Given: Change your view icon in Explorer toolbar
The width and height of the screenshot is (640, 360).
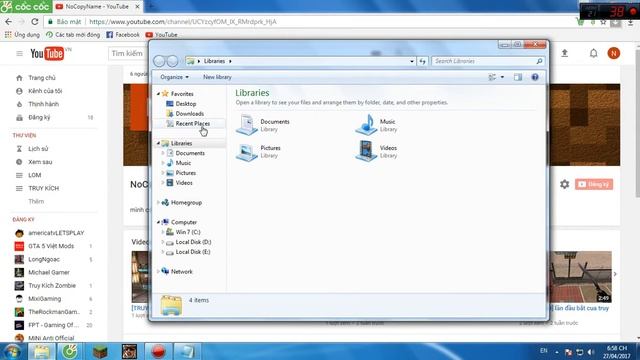Looking at the screenshot, I should tap(492, 77).
